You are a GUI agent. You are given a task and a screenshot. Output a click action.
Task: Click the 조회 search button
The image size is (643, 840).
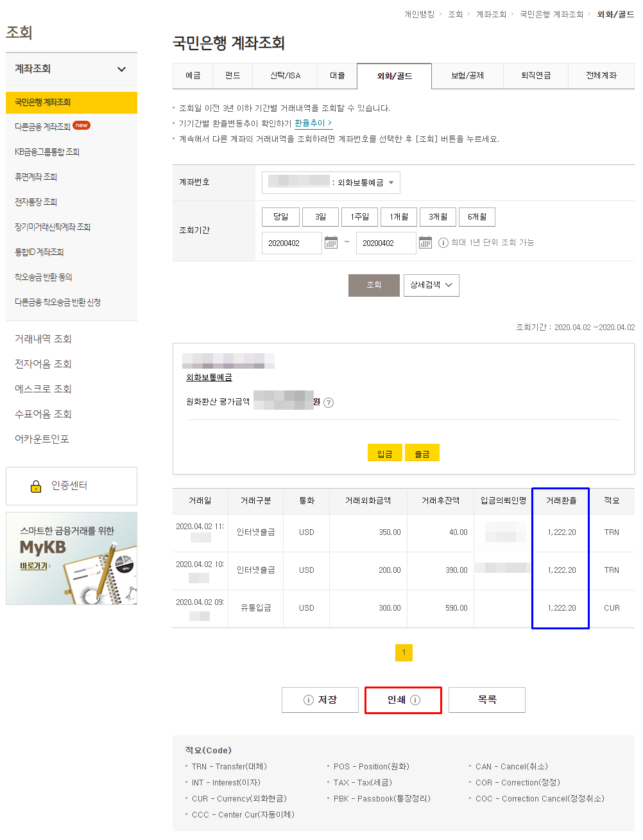pos(374,285)
